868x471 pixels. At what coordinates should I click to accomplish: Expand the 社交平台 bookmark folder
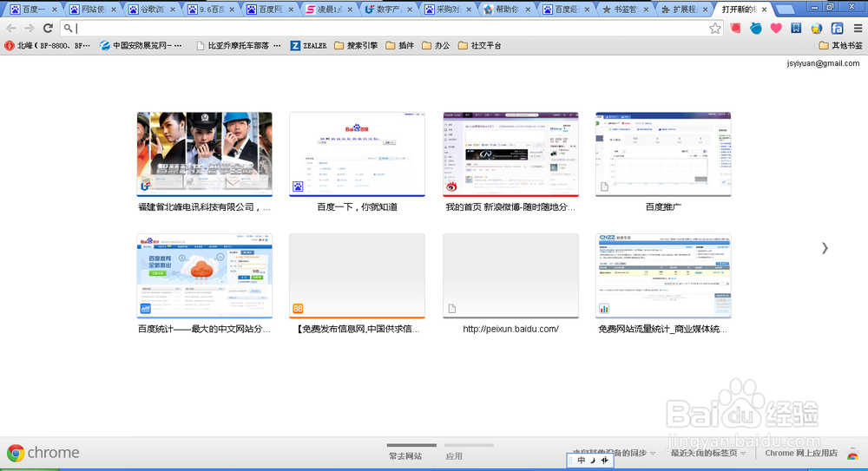pyautogui.click(x=479, y=45)
